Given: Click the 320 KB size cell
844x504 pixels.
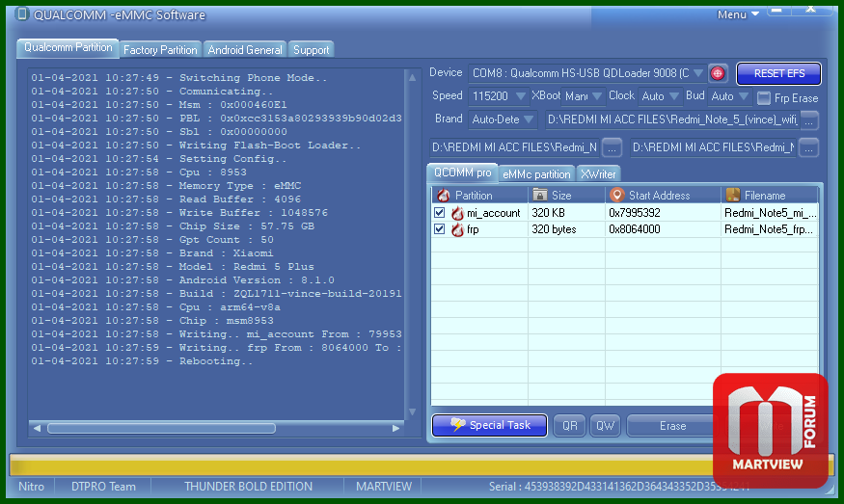Looking at the screenshot, I should tap(549, 213).
